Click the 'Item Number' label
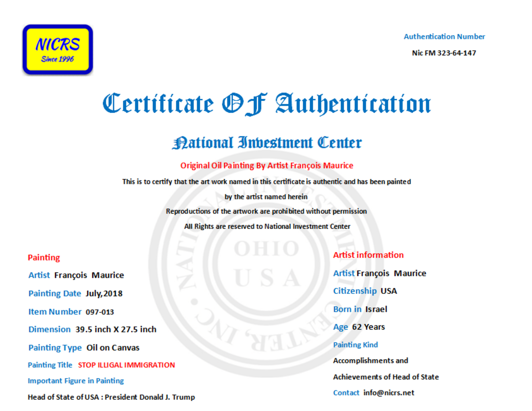 [x=55, y=312]
